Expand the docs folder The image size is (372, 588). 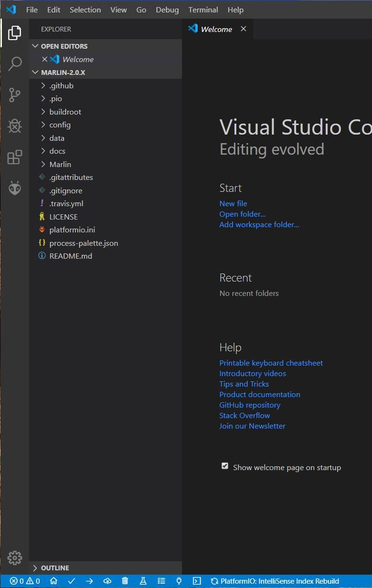pos(106,151)
